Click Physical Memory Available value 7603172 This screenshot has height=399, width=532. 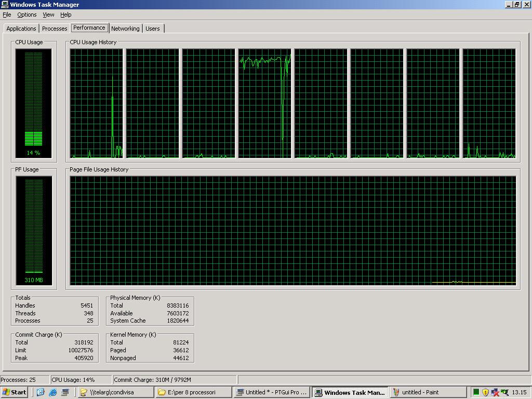pyautogui.click(x=178, y=313)
